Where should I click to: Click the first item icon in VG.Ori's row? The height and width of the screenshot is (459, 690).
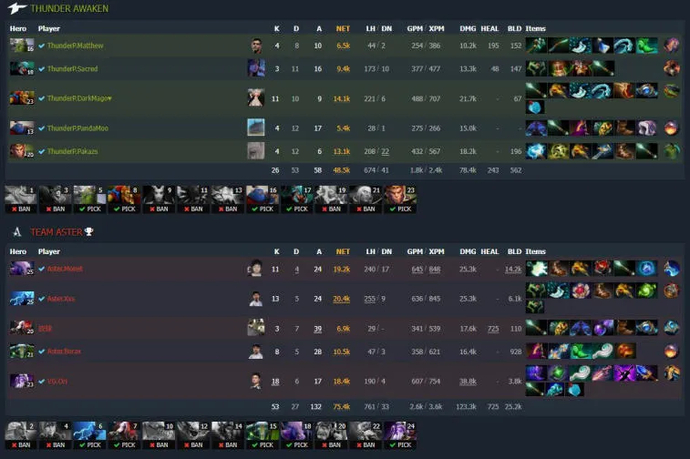536,373
